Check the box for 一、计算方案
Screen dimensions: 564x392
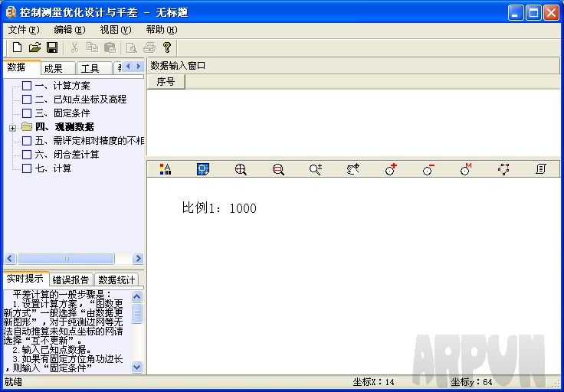click(27, 86)
